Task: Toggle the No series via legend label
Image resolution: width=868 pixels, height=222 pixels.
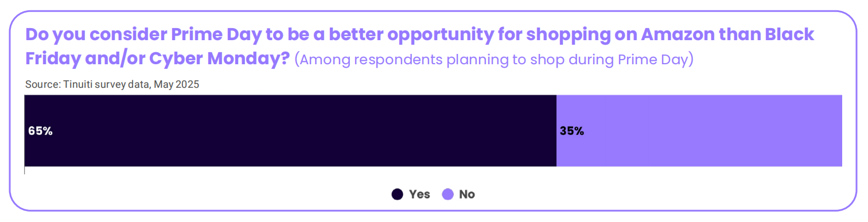Action: (467, 194)
